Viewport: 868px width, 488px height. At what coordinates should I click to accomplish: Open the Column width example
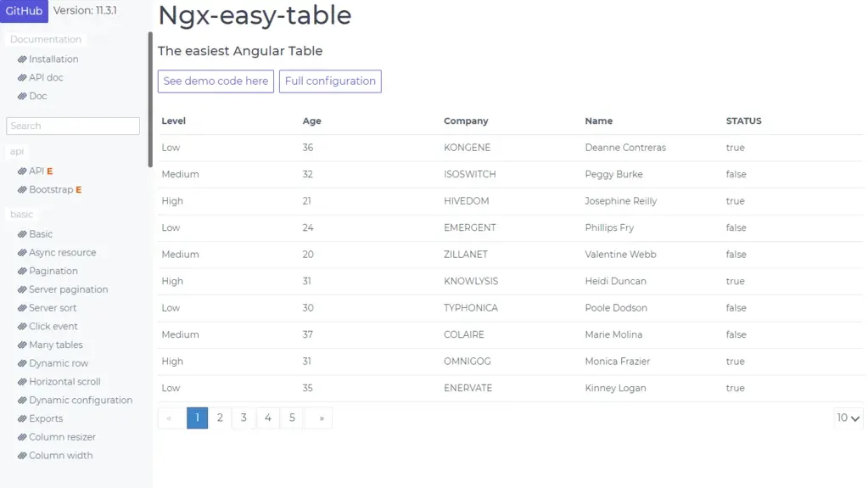61,455
